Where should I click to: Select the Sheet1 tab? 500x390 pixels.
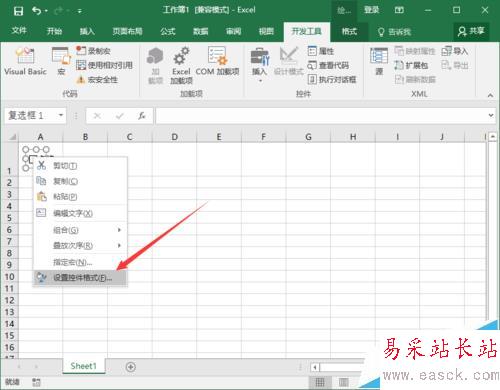click(83, 366)
